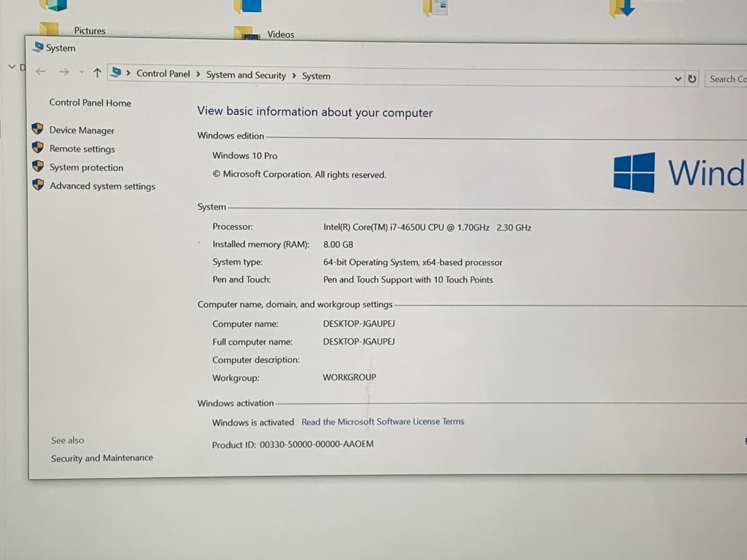Image resolution: width=747 pixels, height=560 pixels.
Task: Open address bar history dropdown
Action: pos(678,79)
